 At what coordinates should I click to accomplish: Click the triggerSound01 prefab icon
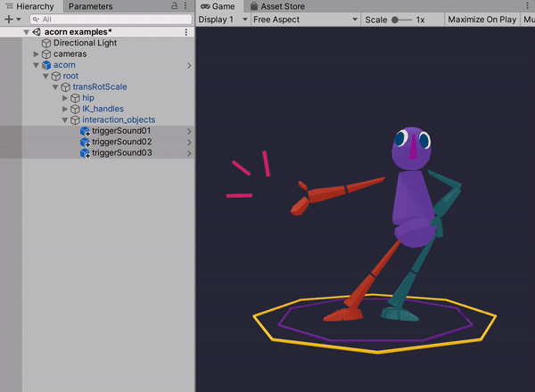tap(85, 131)
